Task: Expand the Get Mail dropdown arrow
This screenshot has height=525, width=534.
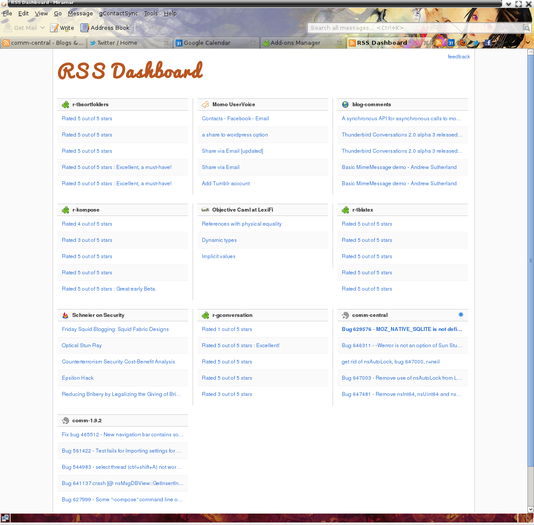Action: (x=43, y=28)
